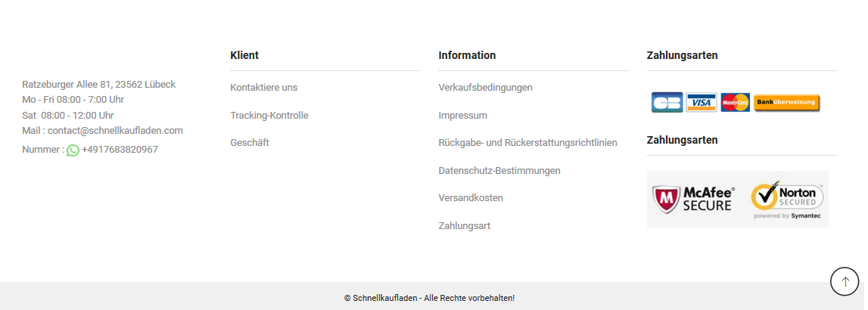The height and width of the screenshot is (310, 868).
Task: Open the Impressum page
Action: point(463,116)
